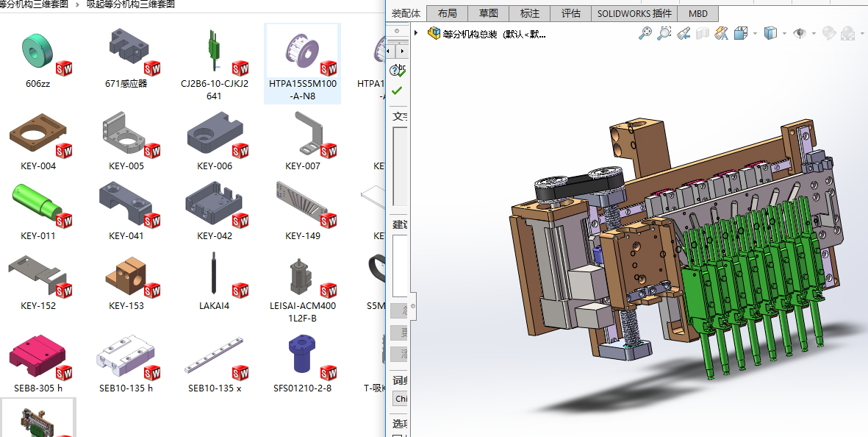Viewport: 868px width, 437px height.
Task: Open the SOLIDWORKS 插件 tab
Action: point(634,13)
